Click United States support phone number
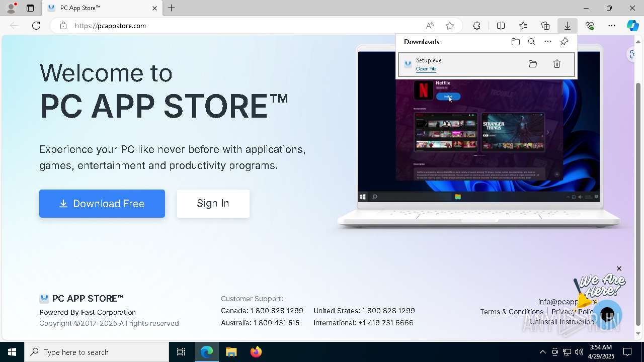This screenshot has width=644, height=362. click(x=388, y=311)
